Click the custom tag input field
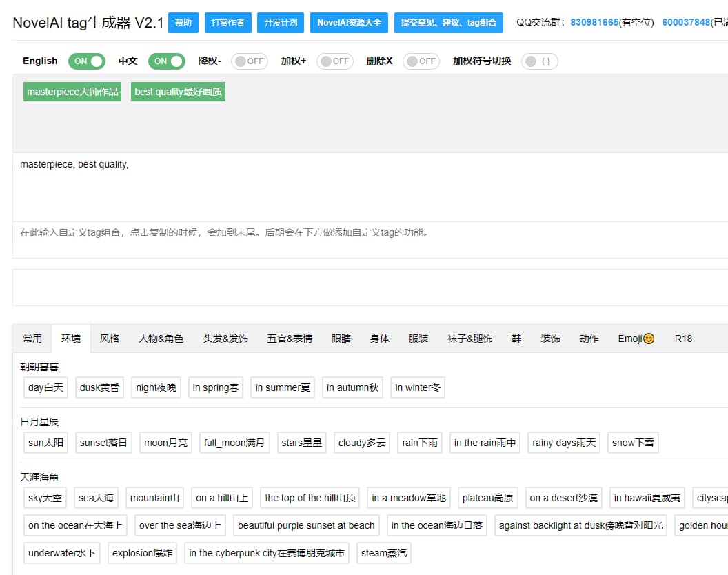The image size is (728, 575). 364,231
